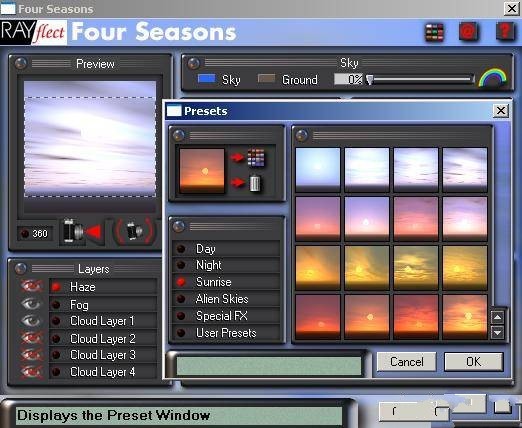Select first preset in bottom row, dark red
This screenshot has height=428, width=522.
pos(318,317)
